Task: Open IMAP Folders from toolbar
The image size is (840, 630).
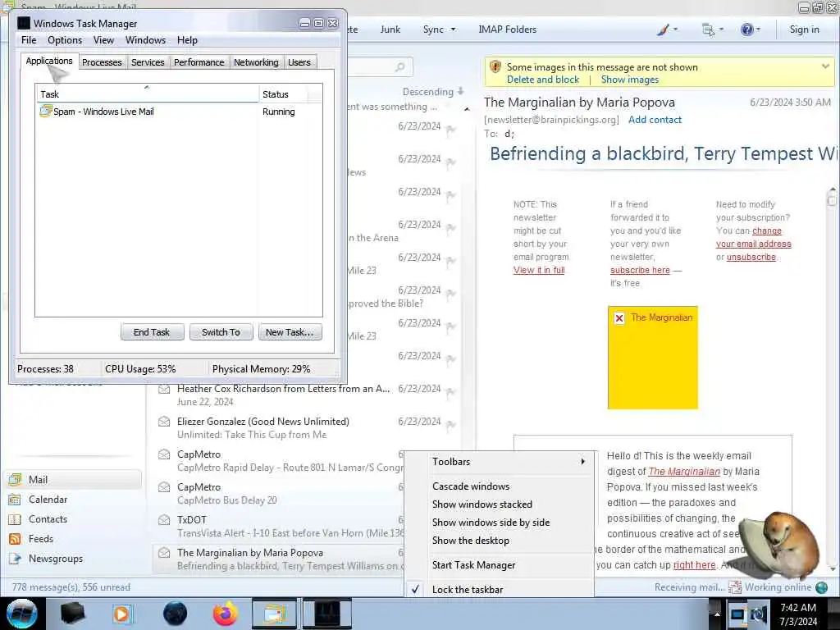Action: point(507,30)
